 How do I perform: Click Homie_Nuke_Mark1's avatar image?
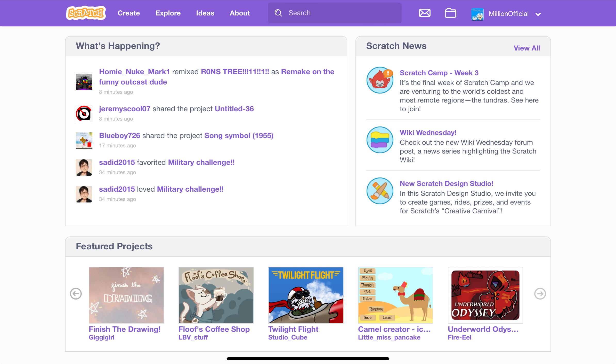point(84,82)
